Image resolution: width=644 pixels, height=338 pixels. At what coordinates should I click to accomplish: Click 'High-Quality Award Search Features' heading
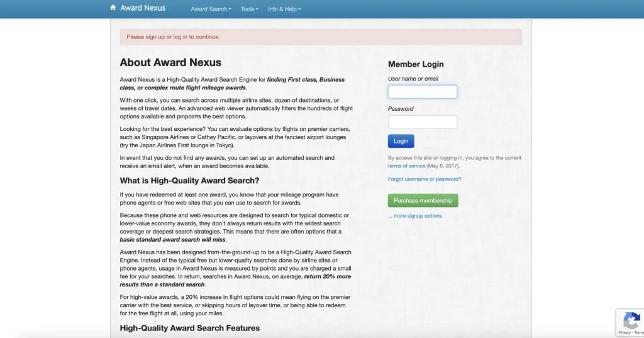click(190, 328)
